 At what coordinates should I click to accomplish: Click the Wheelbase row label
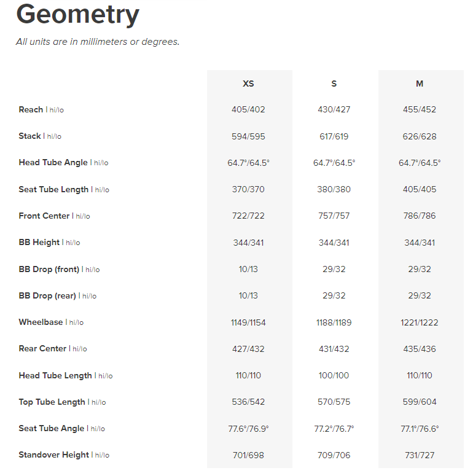click(x=41, y=322)
